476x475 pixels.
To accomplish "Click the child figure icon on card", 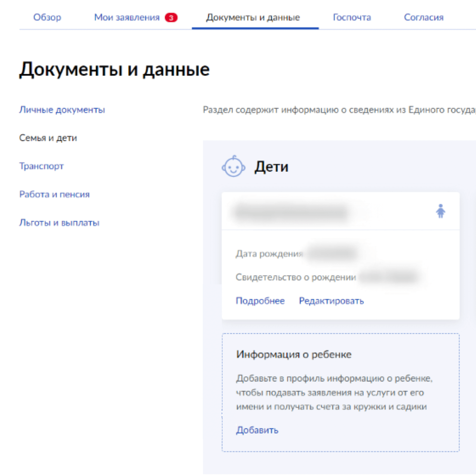I will click(440, 211).
